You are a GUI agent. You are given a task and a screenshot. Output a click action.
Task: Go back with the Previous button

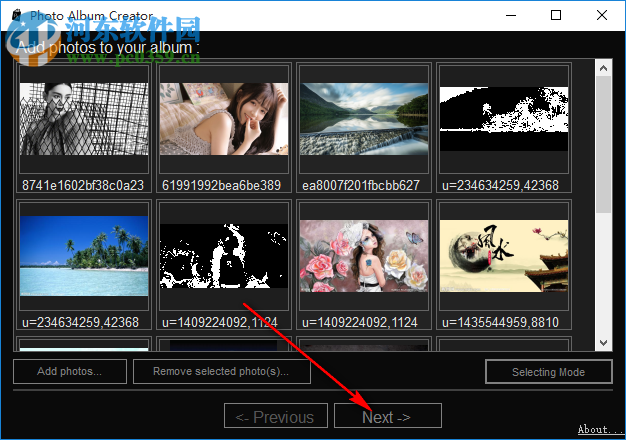click(x=276, y=416)
